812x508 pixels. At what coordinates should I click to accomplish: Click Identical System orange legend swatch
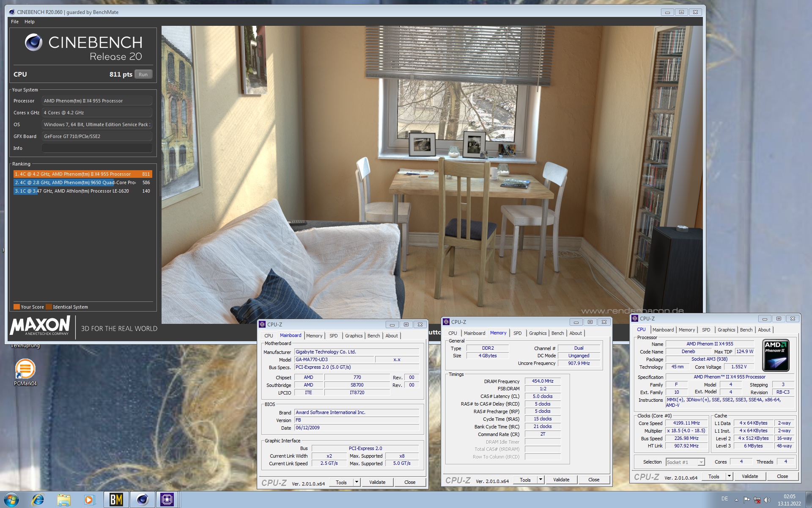click(49, 307)
